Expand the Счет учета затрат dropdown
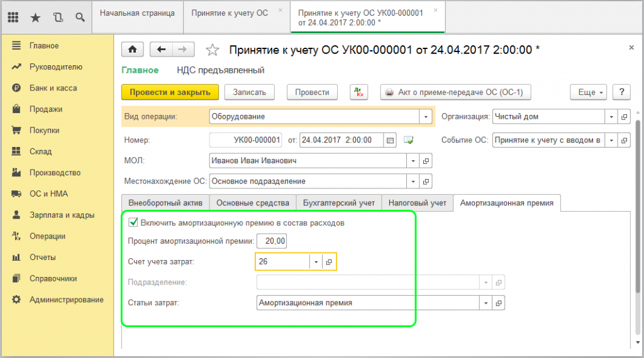The height and width of the screenshot is (358, 644). [x=316, y=261]
